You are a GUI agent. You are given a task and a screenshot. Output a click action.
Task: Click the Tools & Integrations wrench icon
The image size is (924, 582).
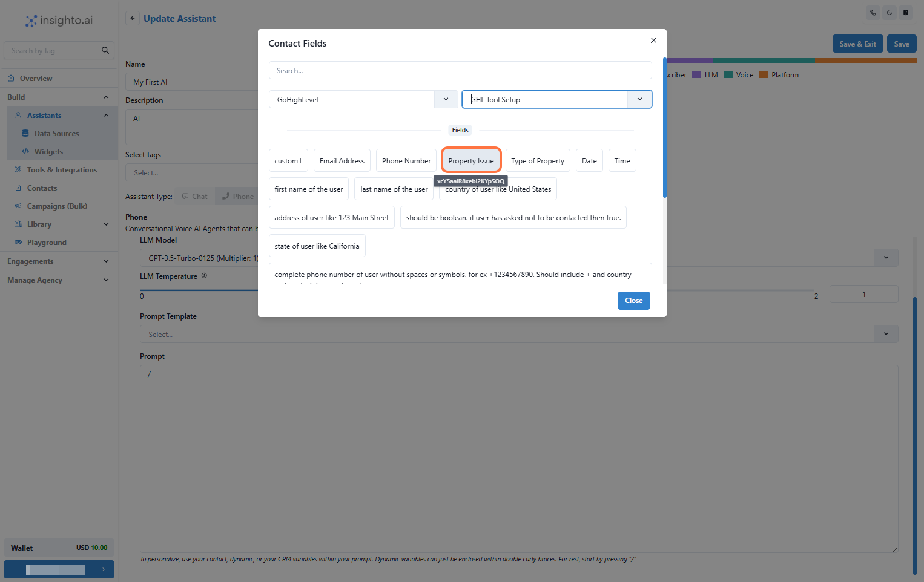pyautogui.click(x=18, y=169)
